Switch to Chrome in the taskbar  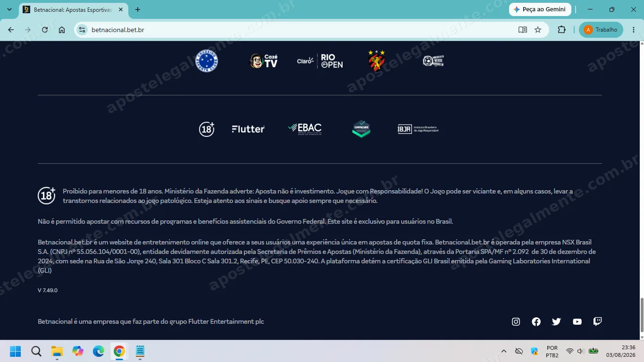(119, 351)
